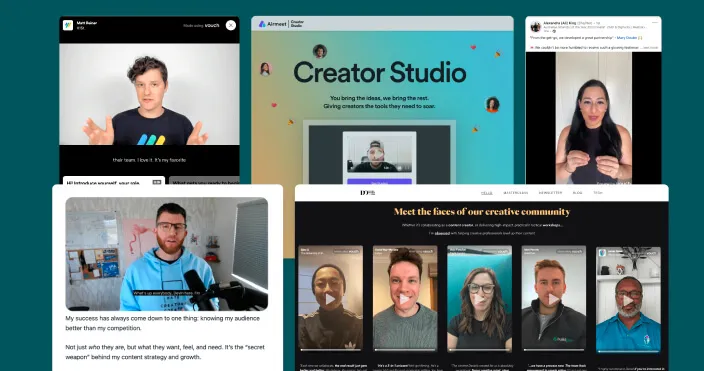704x371 pixels.
Task: Play the embedded video in Creator Studio page
Action: tap(379, 154)
